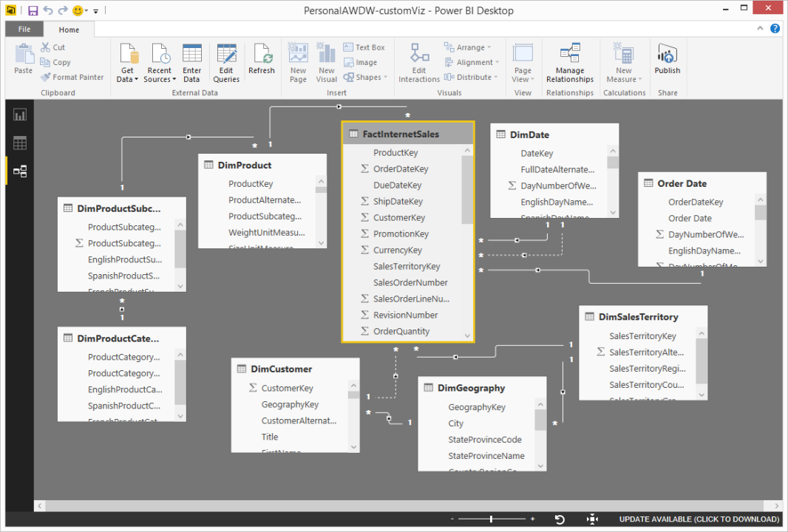This screenshot has height=532, width=788.
Task: Open the File menu tab
Action: click(24, 30)
